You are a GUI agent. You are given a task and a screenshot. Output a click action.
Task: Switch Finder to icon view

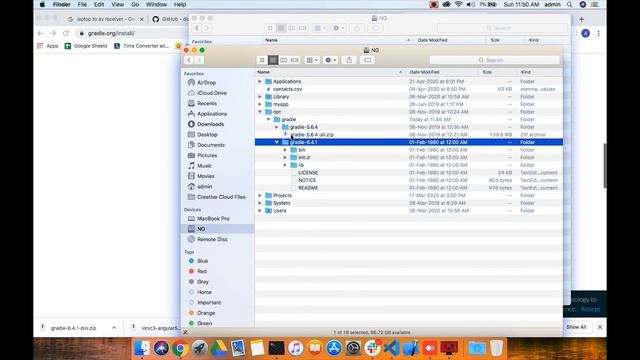coord(262,60)
